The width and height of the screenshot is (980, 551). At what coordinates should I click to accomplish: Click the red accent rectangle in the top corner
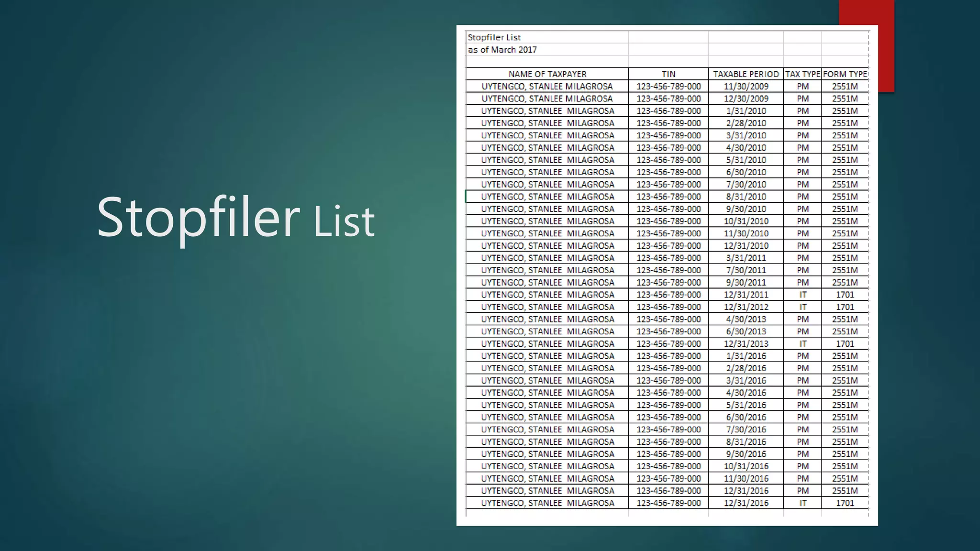click(x=866, y=12)
